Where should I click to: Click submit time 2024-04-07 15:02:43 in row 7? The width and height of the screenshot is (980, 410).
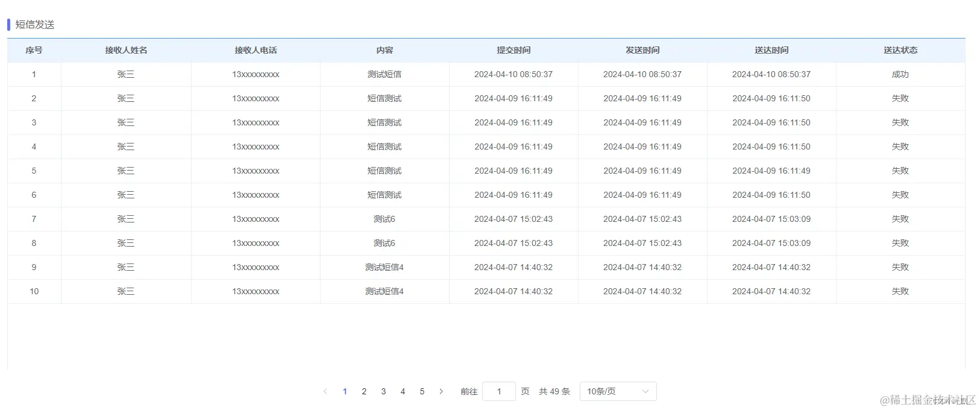click(514, 219)
